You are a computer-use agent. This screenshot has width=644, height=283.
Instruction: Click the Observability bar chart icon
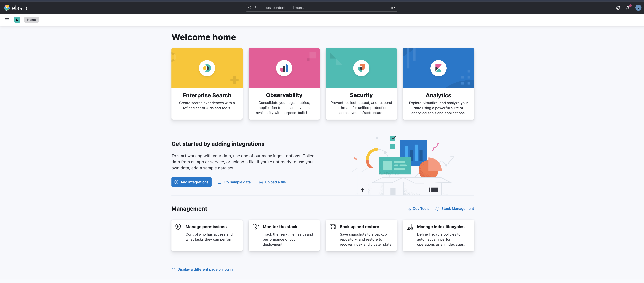(284, 68)
